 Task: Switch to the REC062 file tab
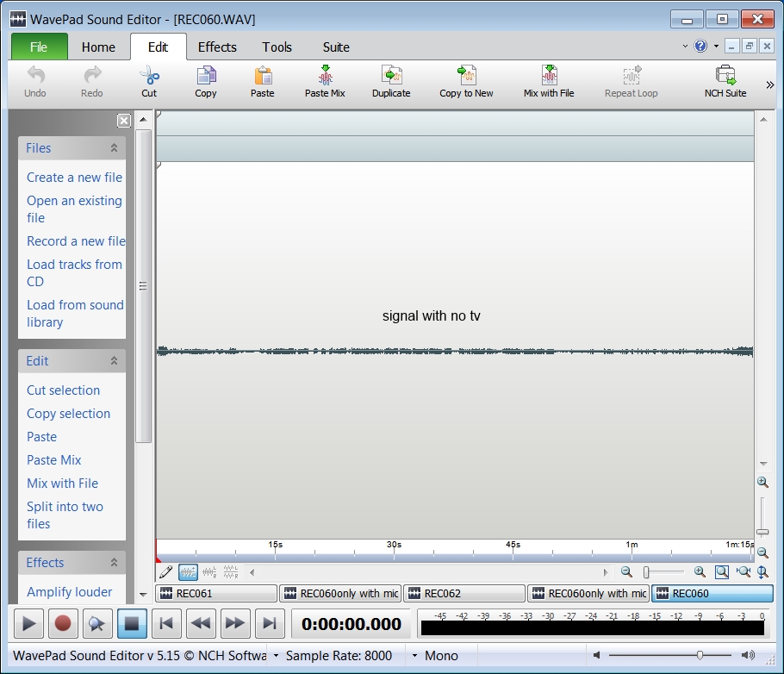[x=464, y=593]
